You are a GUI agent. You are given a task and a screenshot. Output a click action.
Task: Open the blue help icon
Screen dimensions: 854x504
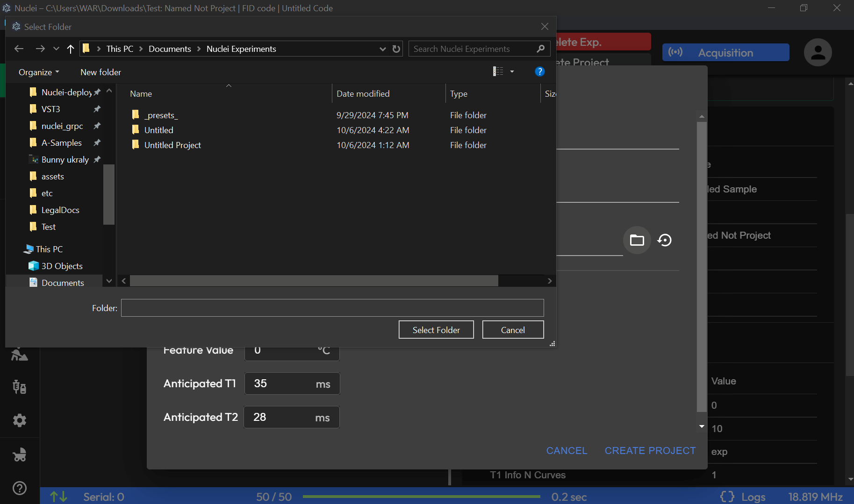coord(539,71)
